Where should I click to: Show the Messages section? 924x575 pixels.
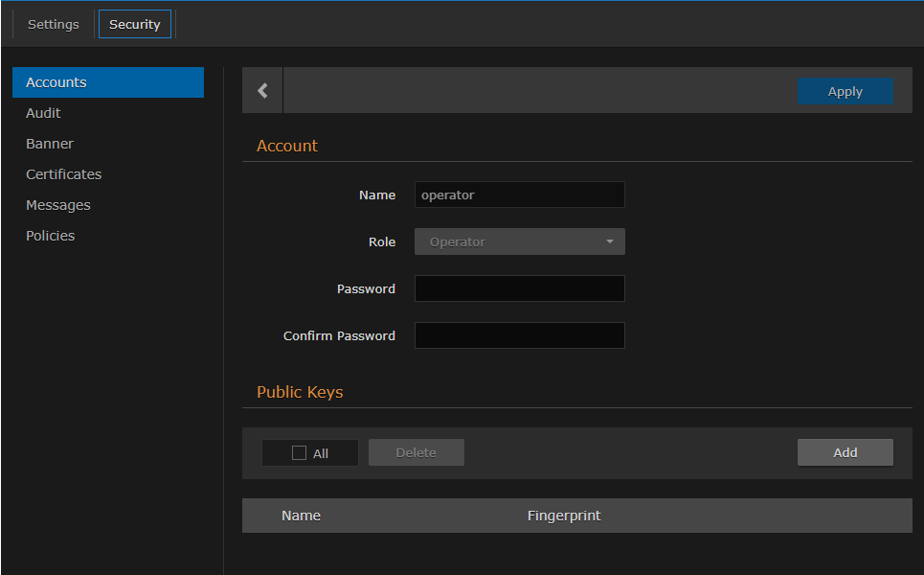(58, 205)
